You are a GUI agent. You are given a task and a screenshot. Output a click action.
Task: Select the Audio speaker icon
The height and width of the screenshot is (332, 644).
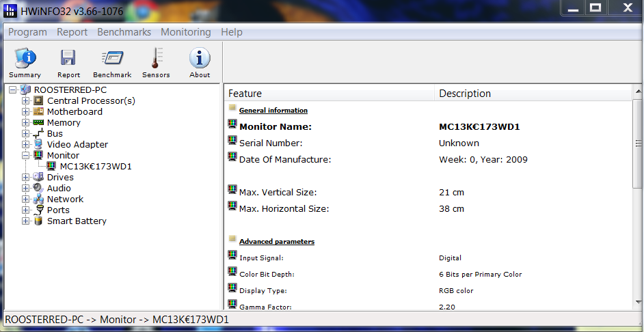[x=38, y=188]
